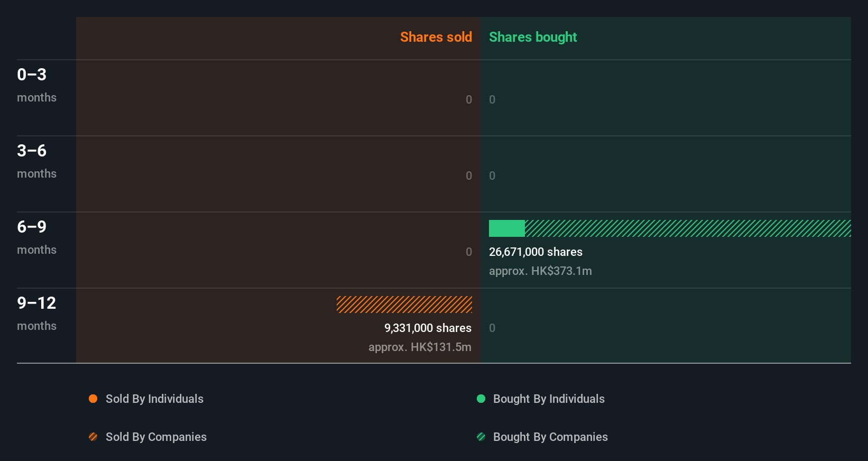Image resolution: width=868 pixels, height=461 pixels.
Task: Select the Sold By Individuals legend label
Action: click(x=154, y=399)
